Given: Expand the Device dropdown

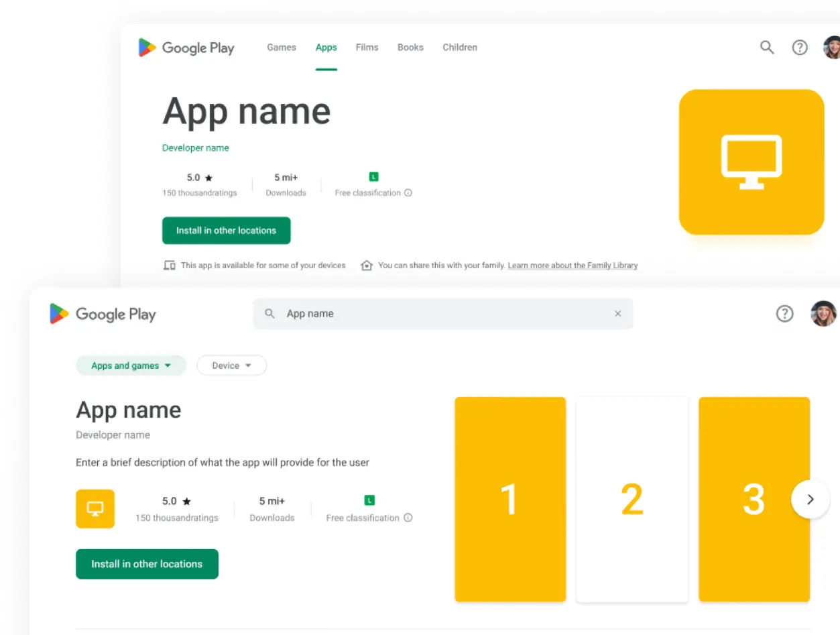Looking at the screenshot, I should pyautogui.click(x=231, y=365).
